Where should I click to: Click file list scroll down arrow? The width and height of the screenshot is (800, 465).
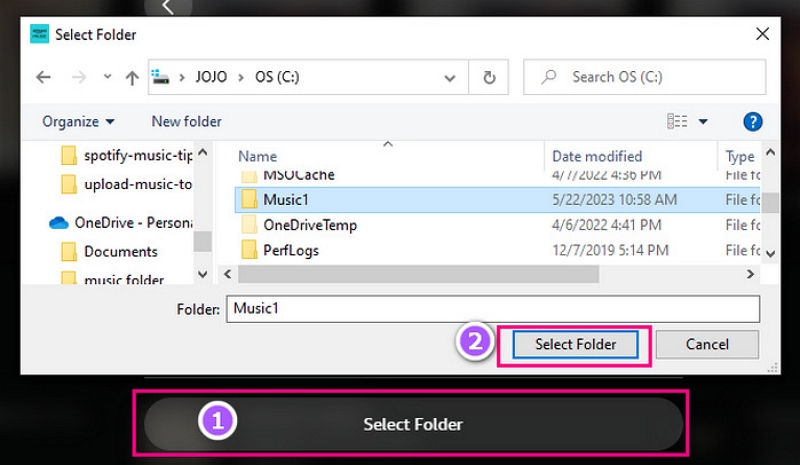click(x=770, y=254)
